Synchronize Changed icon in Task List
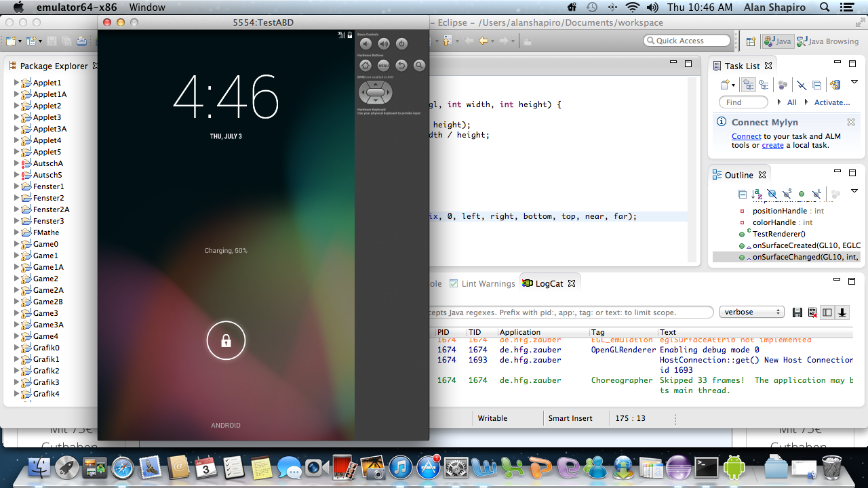Image resolution: width=868 pixels, height=488 pixels. click(835, 85)
